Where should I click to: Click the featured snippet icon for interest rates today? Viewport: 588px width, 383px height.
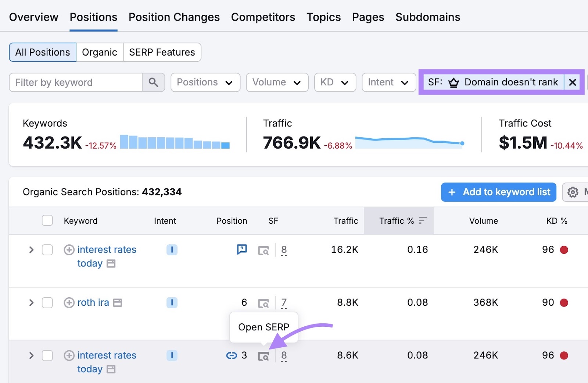241,249
